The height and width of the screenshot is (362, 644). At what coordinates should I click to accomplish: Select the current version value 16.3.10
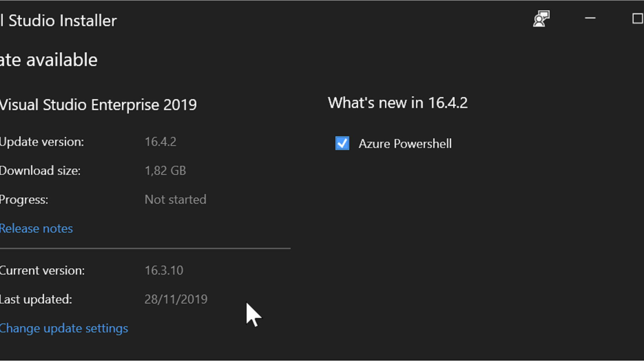coord(164,270)
